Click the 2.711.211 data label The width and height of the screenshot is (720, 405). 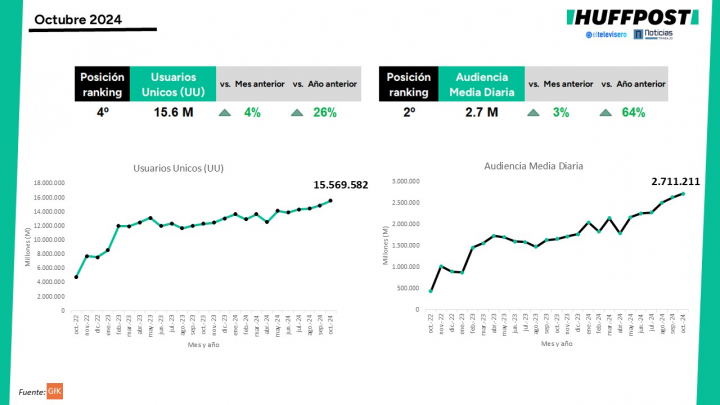tap(678, 181)
